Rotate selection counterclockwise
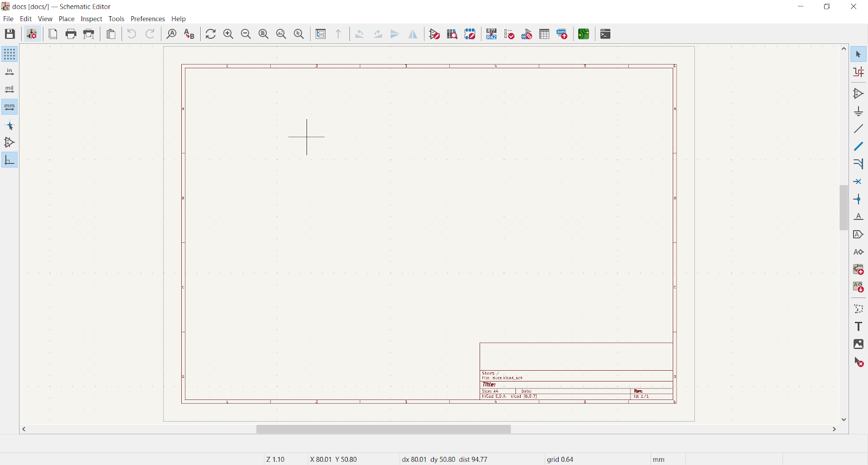The width and height of the screenshot is (868, 465). tap(360, 34)
